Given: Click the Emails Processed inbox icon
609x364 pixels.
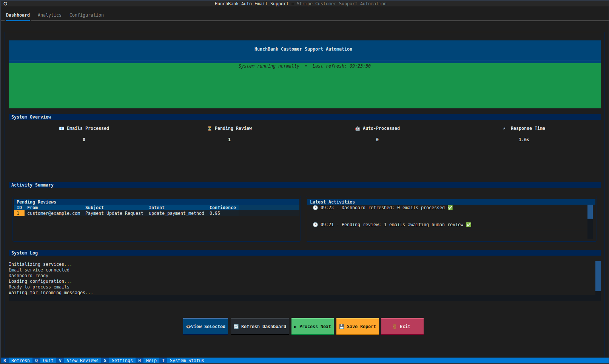Looking at the screenshot, I should click(x=62, y=128).
